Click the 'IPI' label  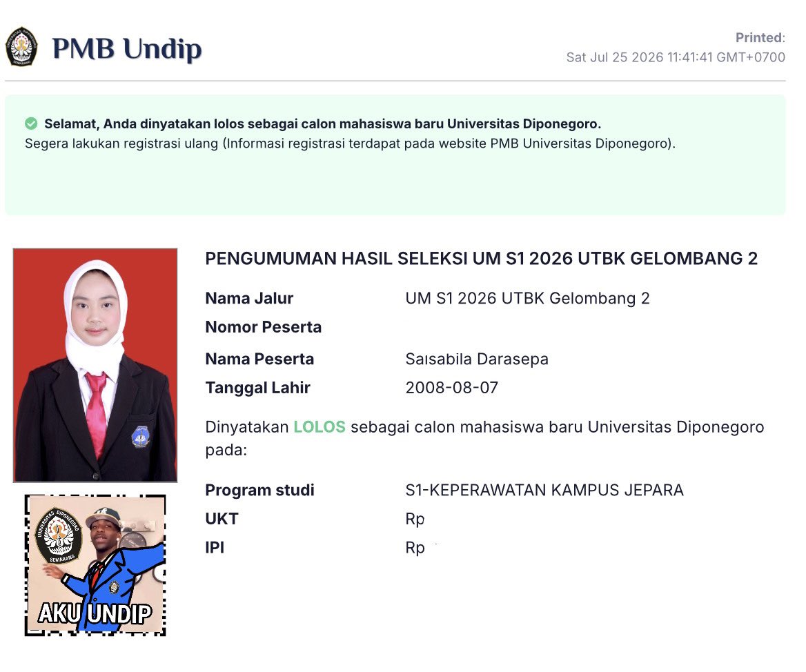click(x=215, y=548)
